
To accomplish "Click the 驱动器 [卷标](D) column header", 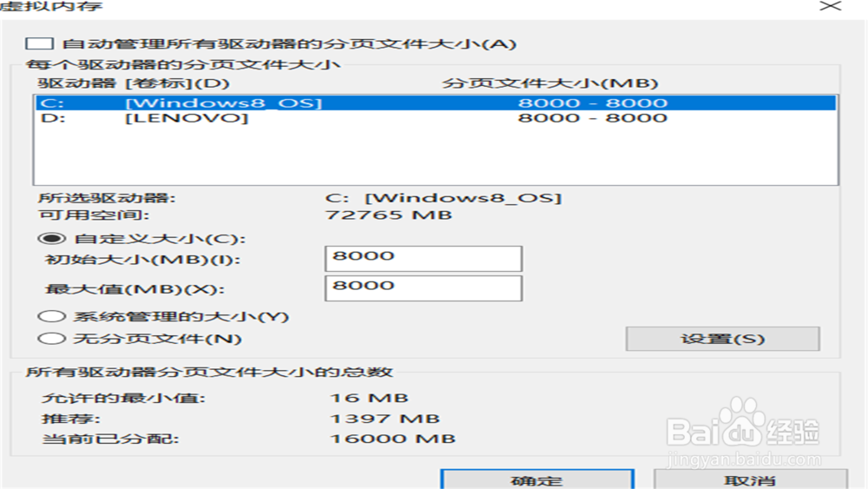I will point(134,83).
